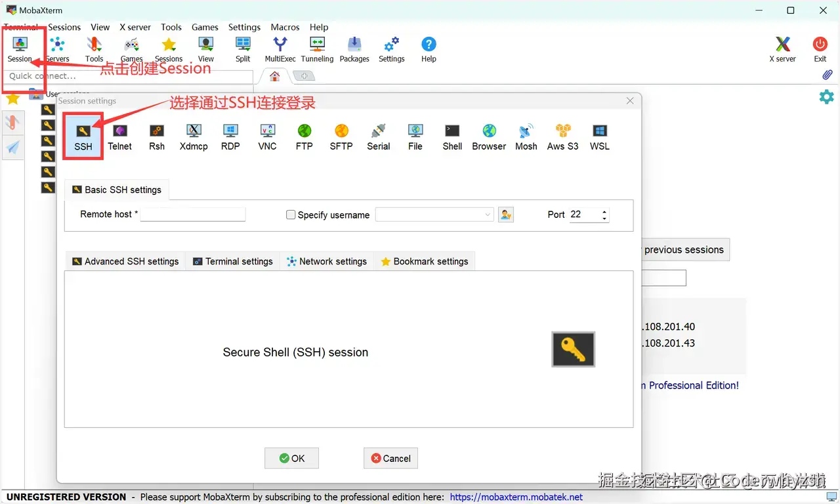Select the SFTP session type
The width and height of the screenshot is (840, 504).
(x=341, y=137)
